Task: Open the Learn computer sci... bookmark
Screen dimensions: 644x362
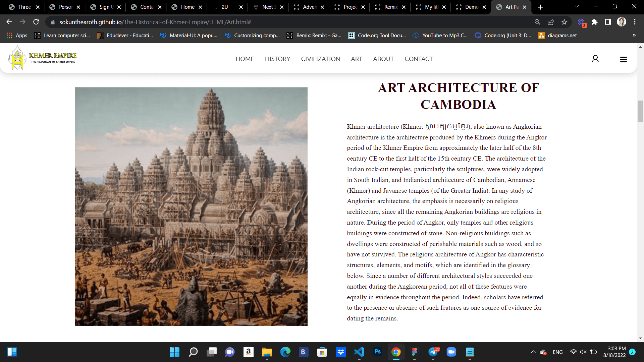Action: tap(62, 35)
